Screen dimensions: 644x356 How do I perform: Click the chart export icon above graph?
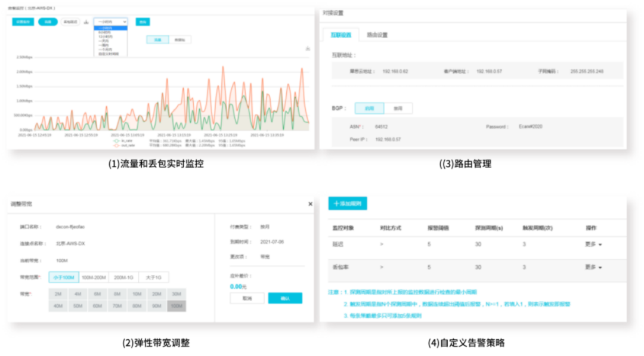[308, 48]
